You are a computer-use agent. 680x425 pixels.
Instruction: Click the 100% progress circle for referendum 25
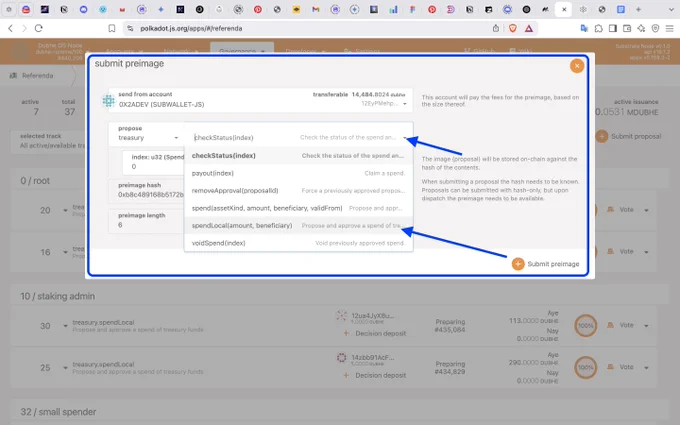(x=585, y=367)
